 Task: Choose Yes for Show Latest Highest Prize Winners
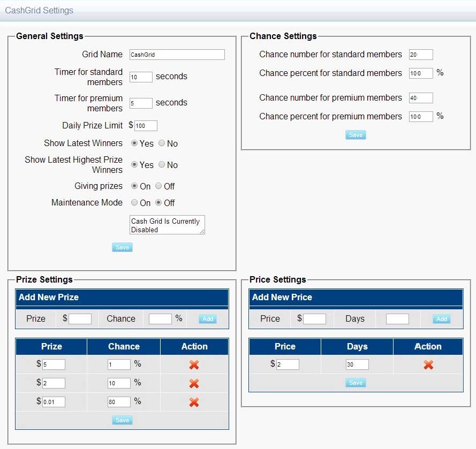(134, 164)
